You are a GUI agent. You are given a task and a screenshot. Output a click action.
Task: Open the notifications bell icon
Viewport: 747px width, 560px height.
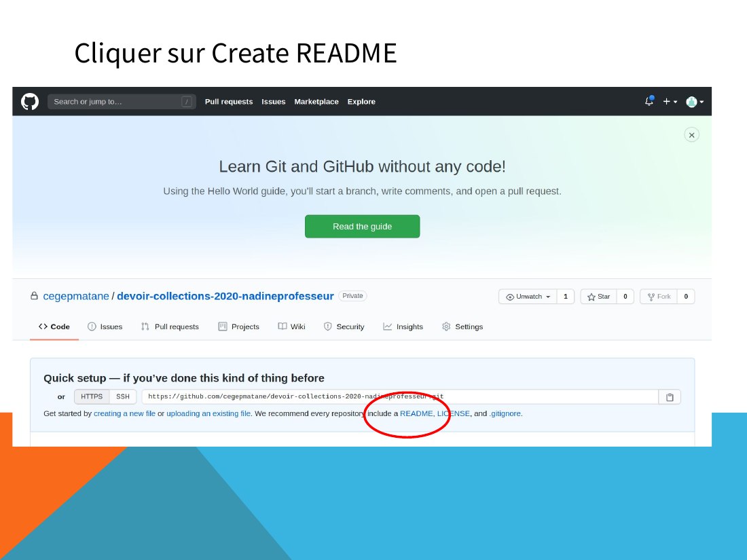649,101
